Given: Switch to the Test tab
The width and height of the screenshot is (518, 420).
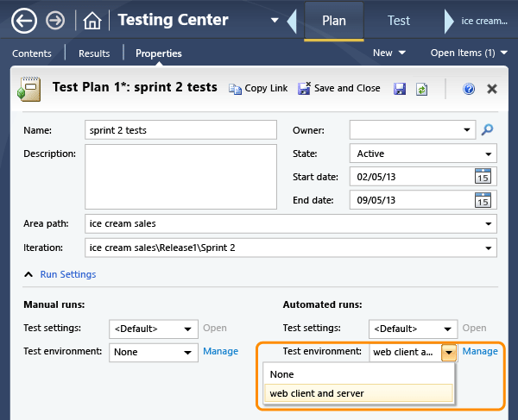Looking at the screenshot, I should click(x=399, y=20).
